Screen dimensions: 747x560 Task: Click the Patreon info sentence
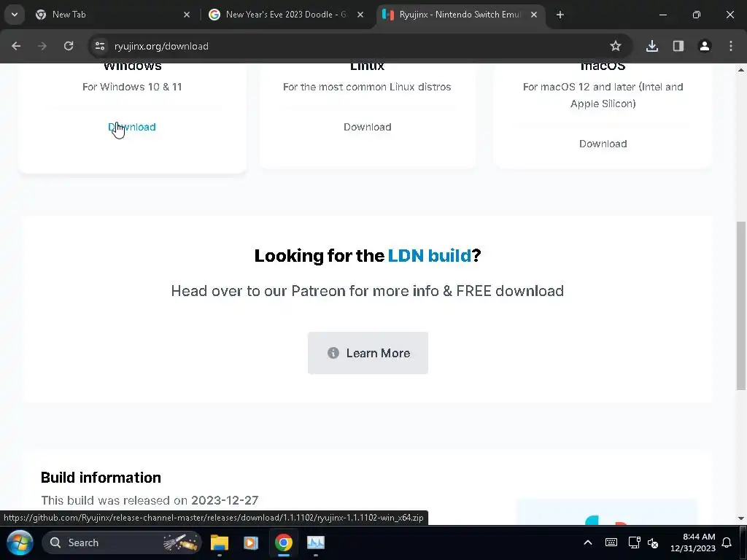pyautogui.click(x=368, y=291)
